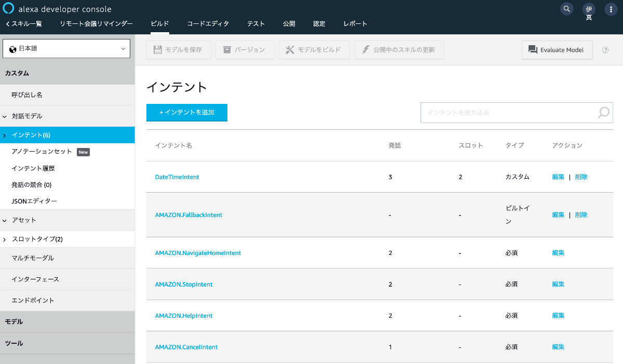
Task: Collapse the 対話モデル section
Action: [x=67, y=116]
